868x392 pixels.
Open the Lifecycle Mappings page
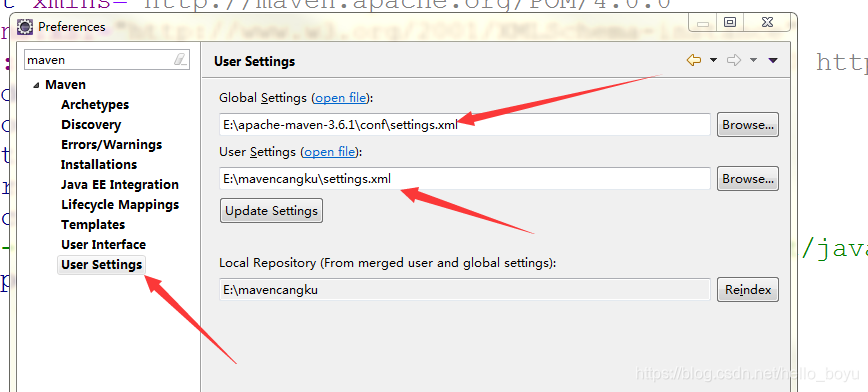[x=120, y=204]
